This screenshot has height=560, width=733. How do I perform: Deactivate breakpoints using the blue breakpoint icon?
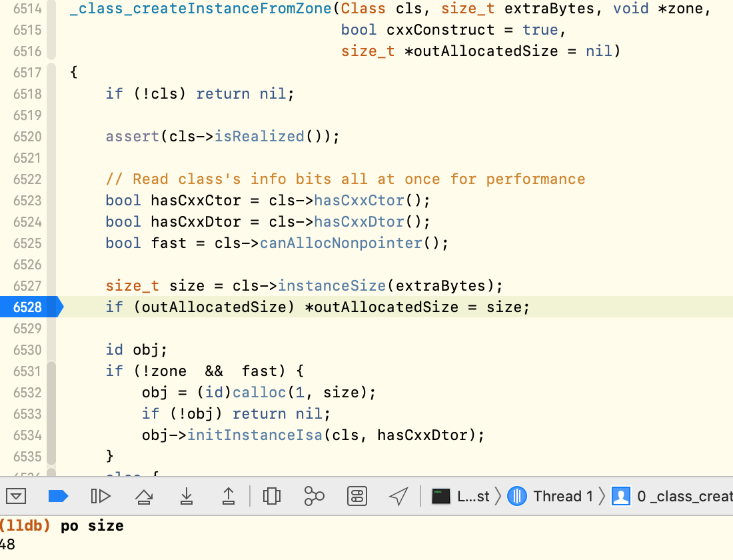(x=59, y=496)
